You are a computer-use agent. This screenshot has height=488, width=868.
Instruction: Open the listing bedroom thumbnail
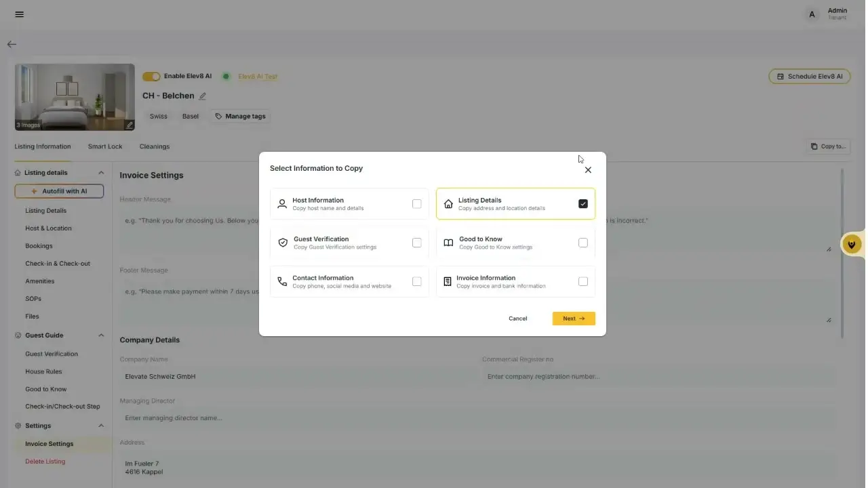(75, 97)
